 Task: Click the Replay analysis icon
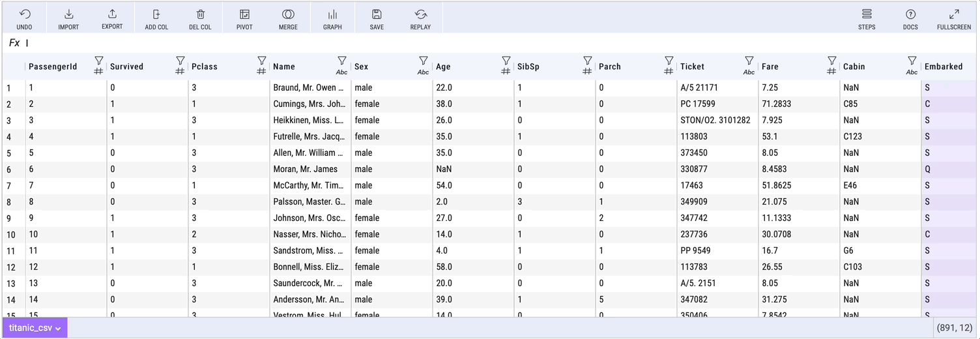click(420, 14)
